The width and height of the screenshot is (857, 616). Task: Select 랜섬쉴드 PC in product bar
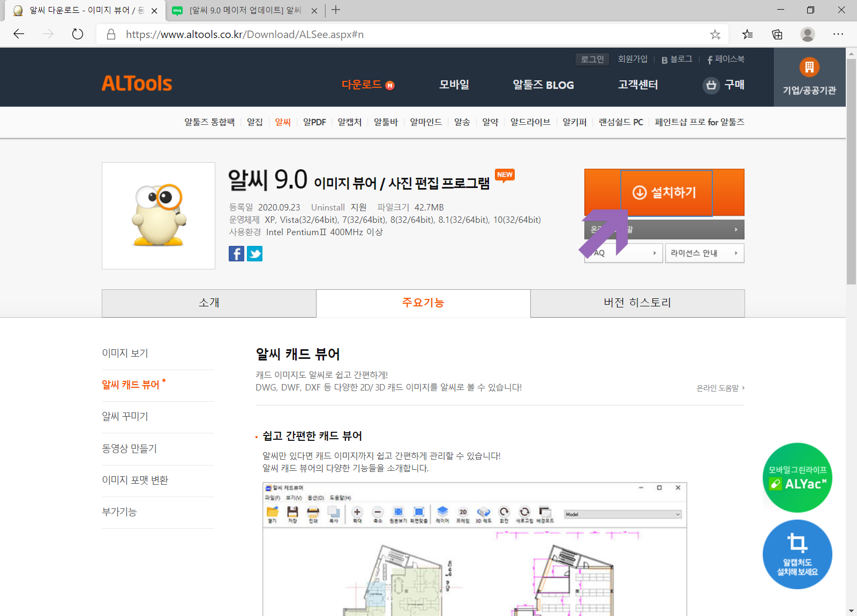tap(621, 122)
